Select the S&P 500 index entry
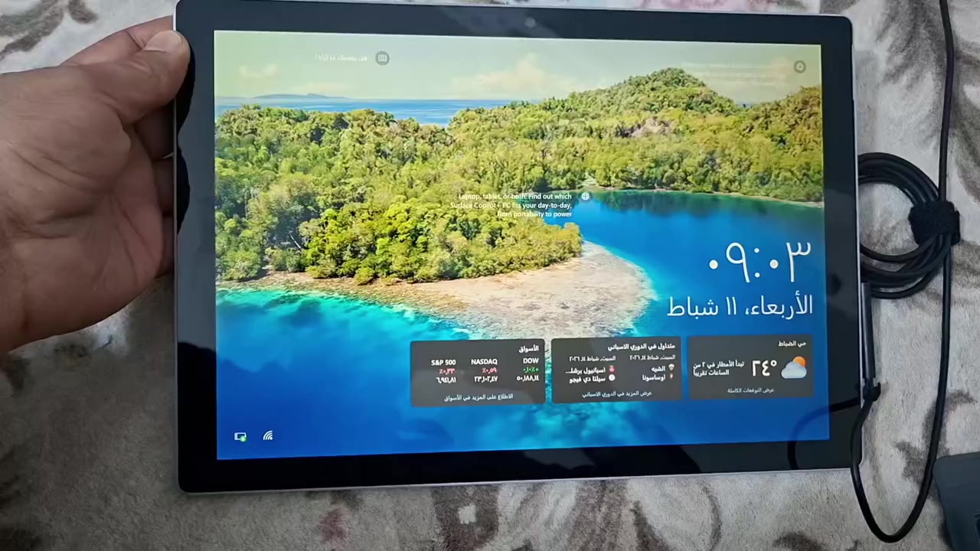 [443, 370]
